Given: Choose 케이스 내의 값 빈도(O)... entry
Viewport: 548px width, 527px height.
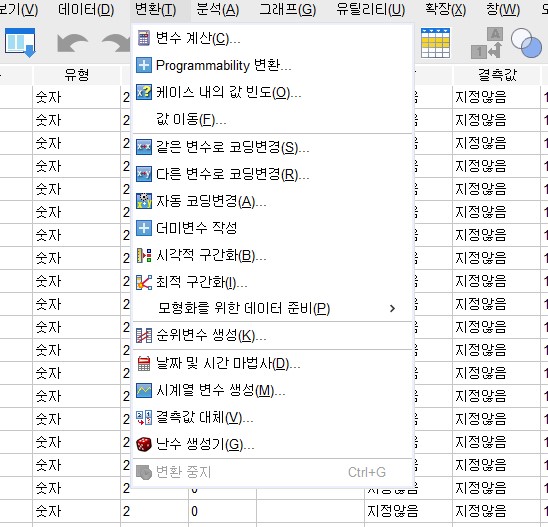Looking at the screenshot, I should [x=273, y=93].
